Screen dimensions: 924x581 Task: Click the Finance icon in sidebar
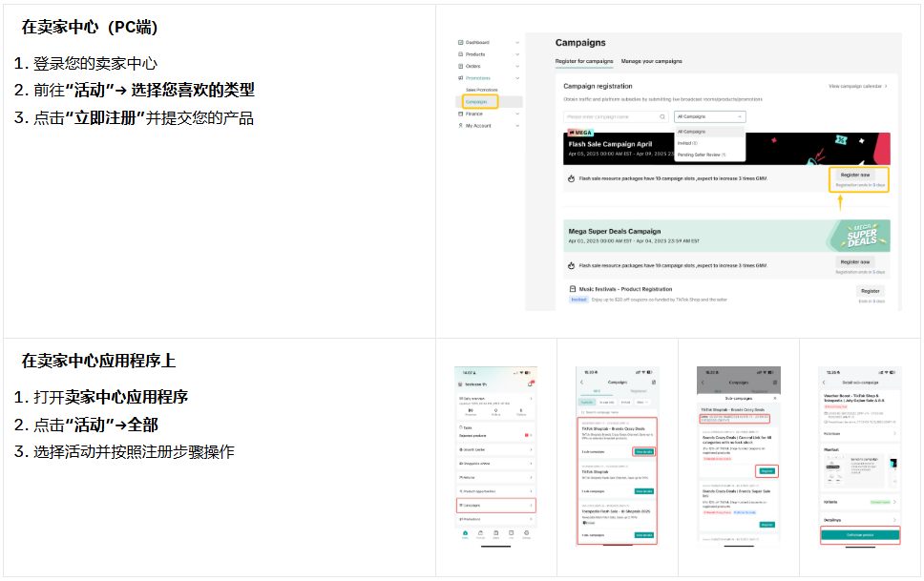pos(460,114)
